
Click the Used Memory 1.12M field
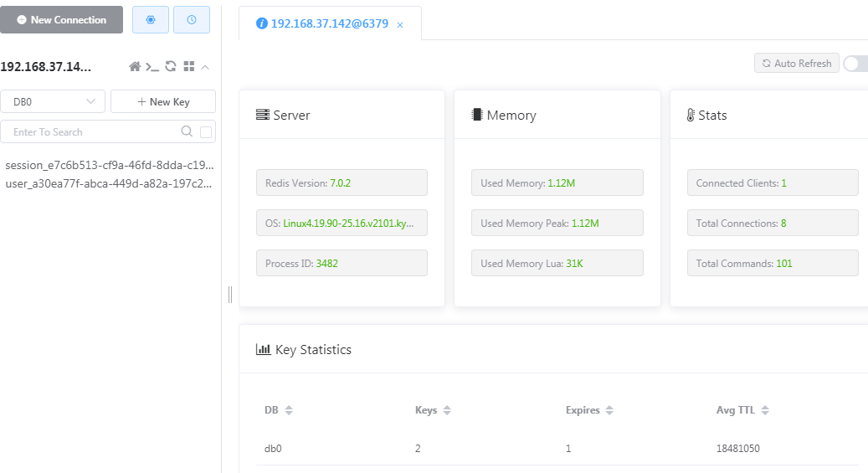[557, 183]
